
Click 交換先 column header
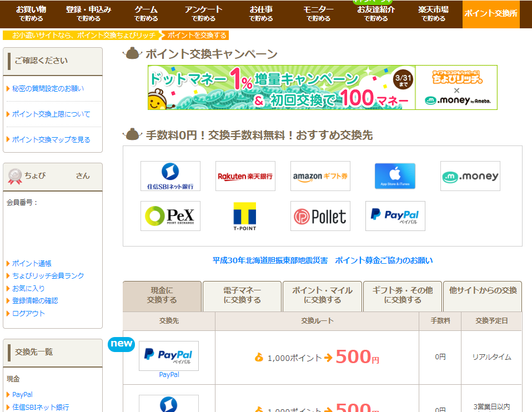(x=169, y=321)
